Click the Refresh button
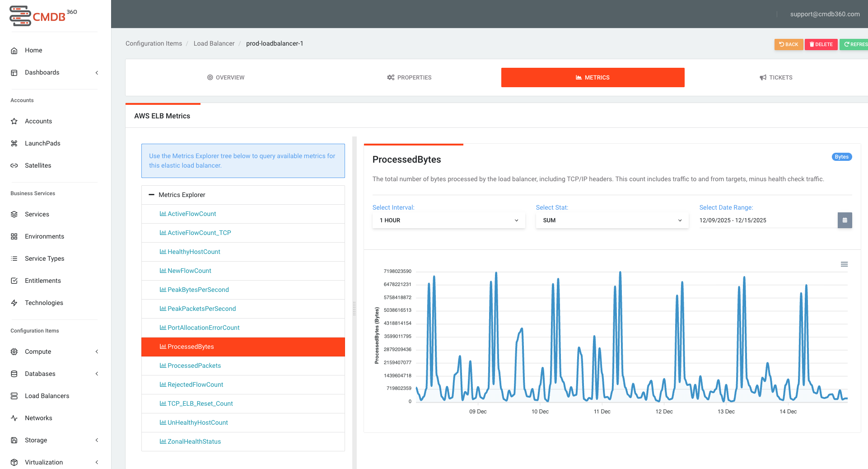 854,44
